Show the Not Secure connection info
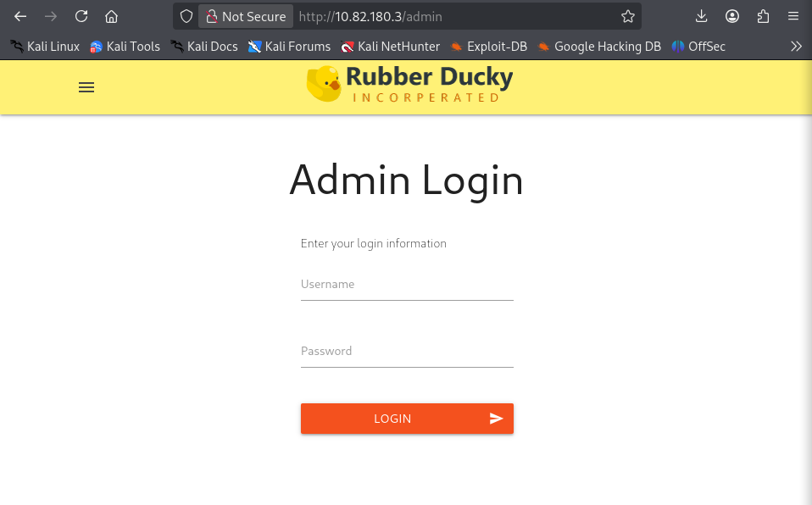This screenshot has height=505, width=812. [x=246, y=17]
